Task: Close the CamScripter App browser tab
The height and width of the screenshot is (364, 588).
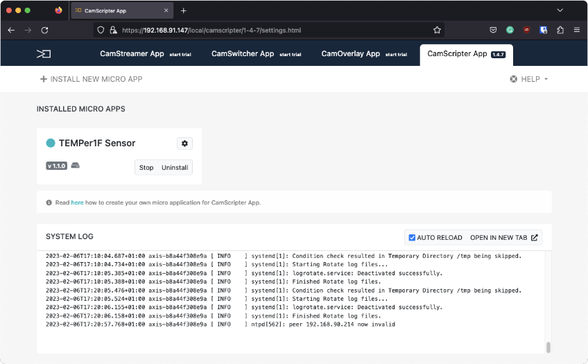Action: tap(166, 10)
